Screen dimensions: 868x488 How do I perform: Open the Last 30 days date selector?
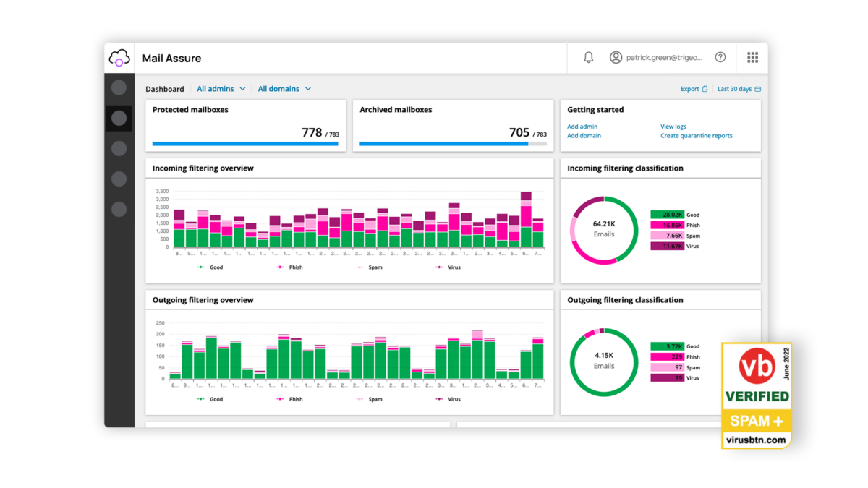[739, 90]
